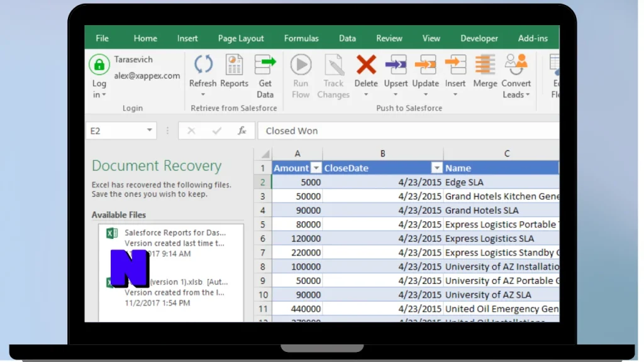This screenshot has width=644, height=362.
Task: Switch to the Formulas tab
Action: point(301,38)
